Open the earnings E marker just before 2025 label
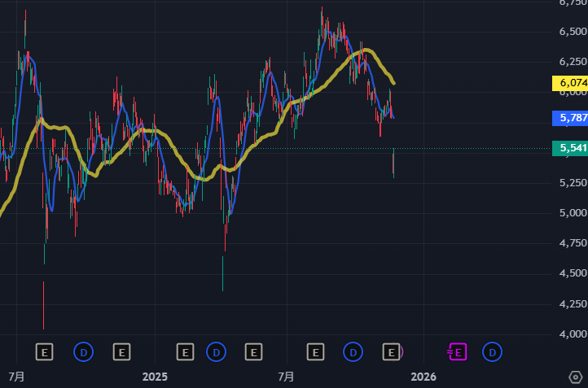 point(121,351)
